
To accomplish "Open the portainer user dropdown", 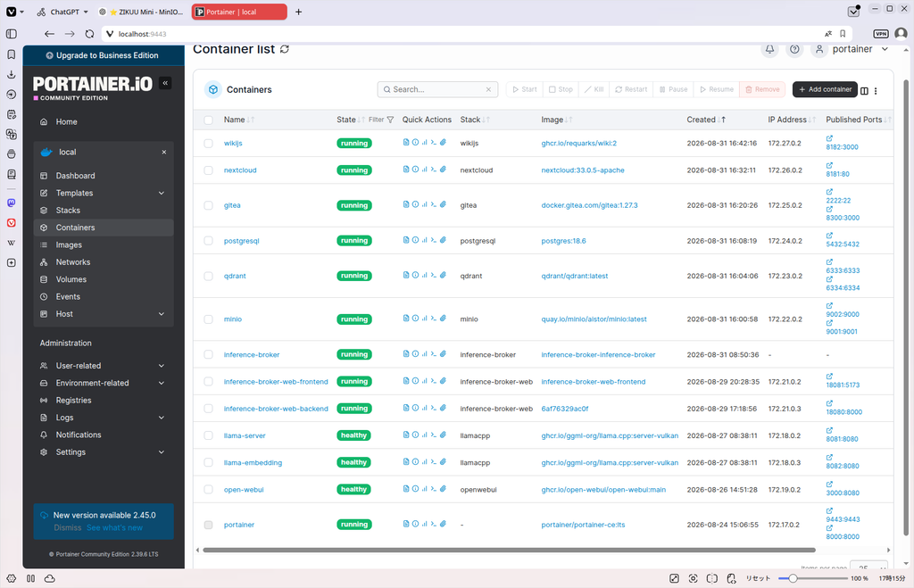I will tap(852, 49).
